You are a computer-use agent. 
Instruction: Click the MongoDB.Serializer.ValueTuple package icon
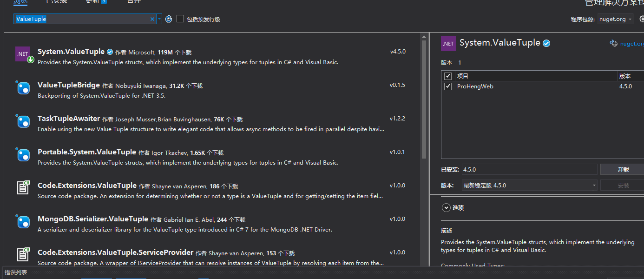pos(23,221)
